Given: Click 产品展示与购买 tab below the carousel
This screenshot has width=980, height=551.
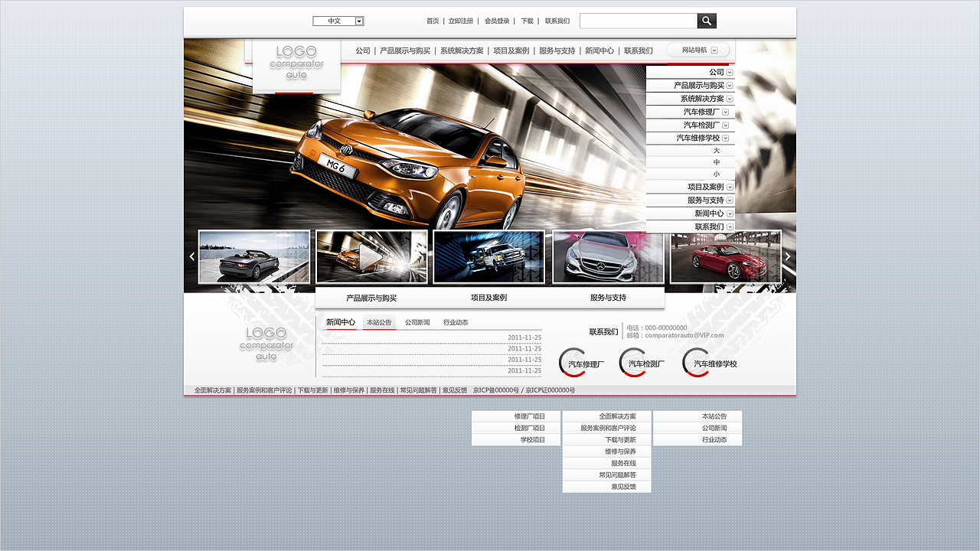Looking at the screenshot, I should point(371,298).
